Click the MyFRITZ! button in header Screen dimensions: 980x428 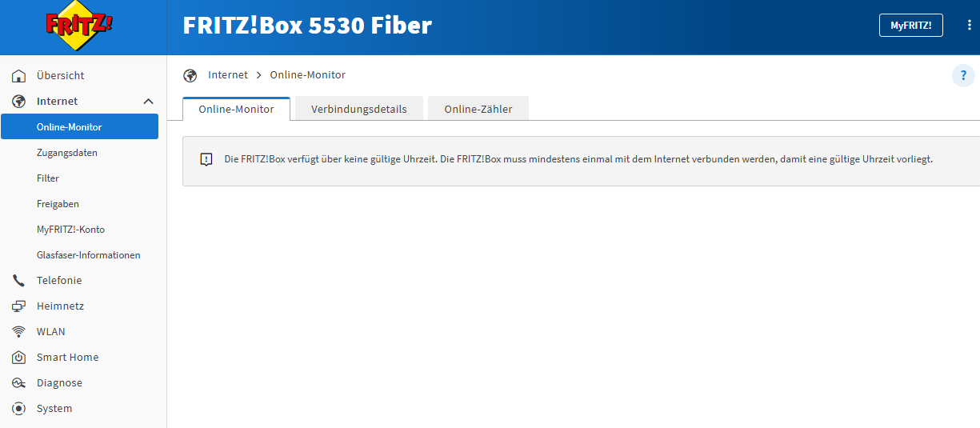(911, 26)
